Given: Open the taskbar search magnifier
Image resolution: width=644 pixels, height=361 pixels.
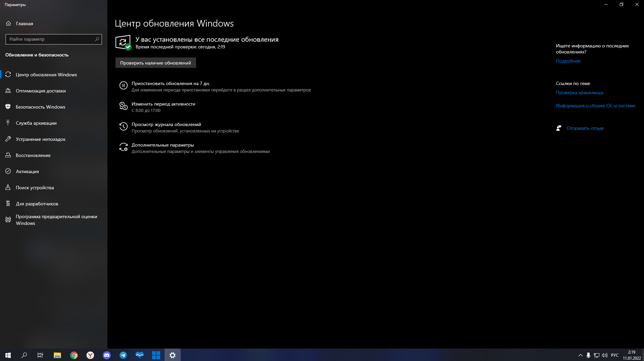Looking at the screenshot, I should (x=24, y=355).
